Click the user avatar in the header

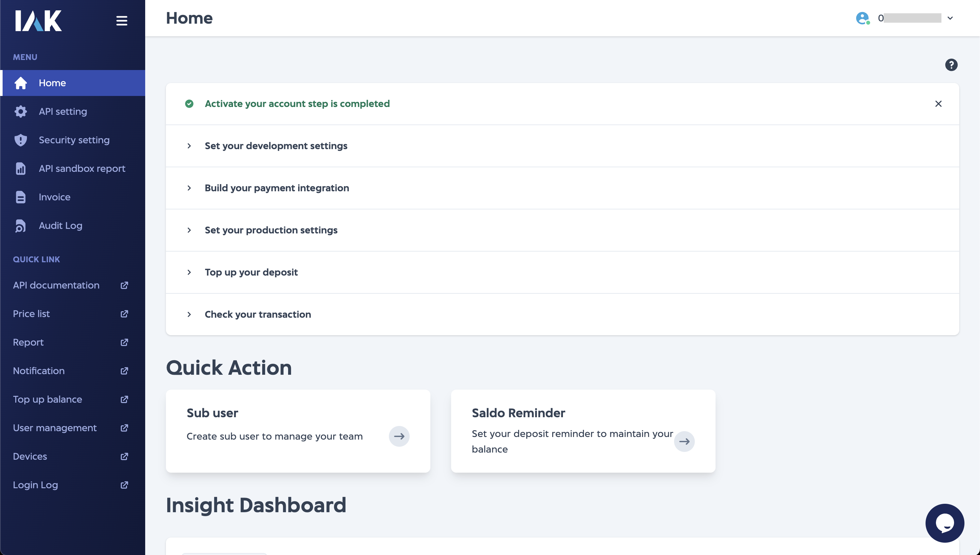pos(863,18)
